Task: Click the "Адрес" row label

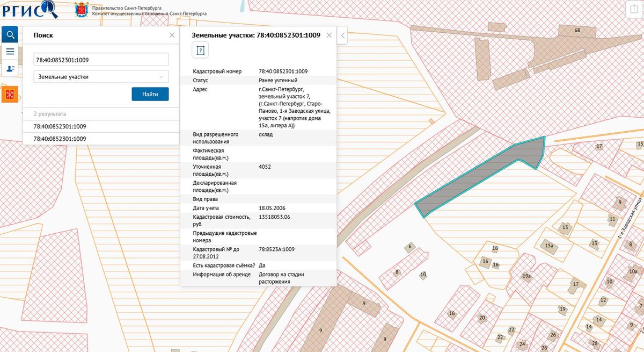Action: [200, 89]
